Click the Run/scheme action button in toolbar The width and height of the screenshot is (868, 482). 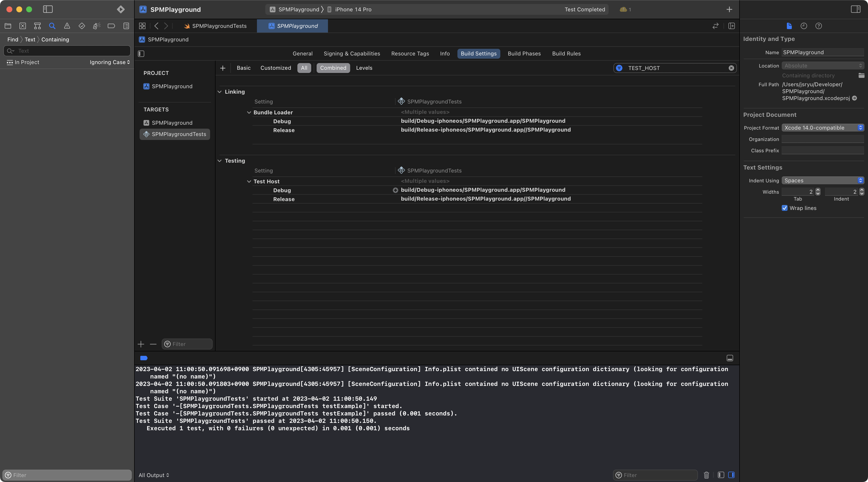coord(121,9)
